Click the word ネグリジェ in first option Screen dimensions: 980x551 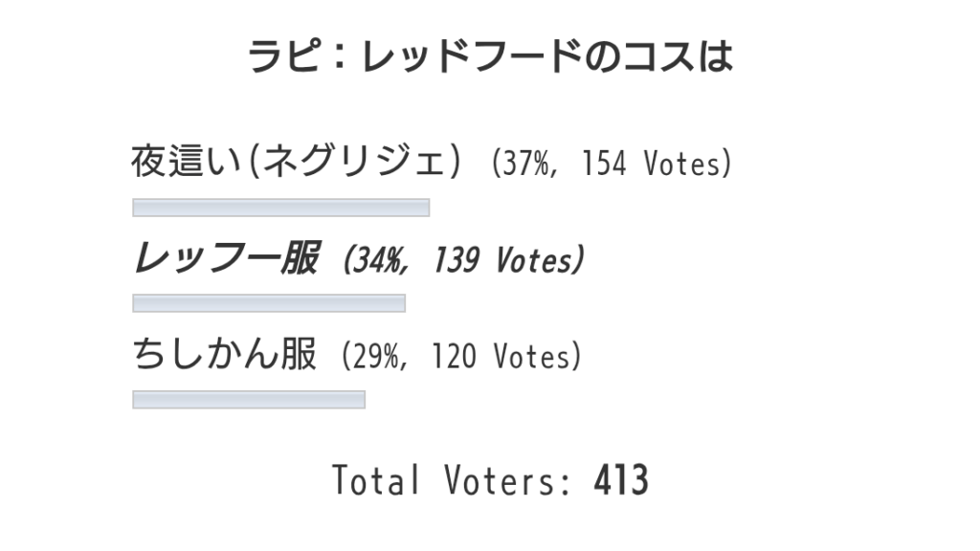coord(353,161)
